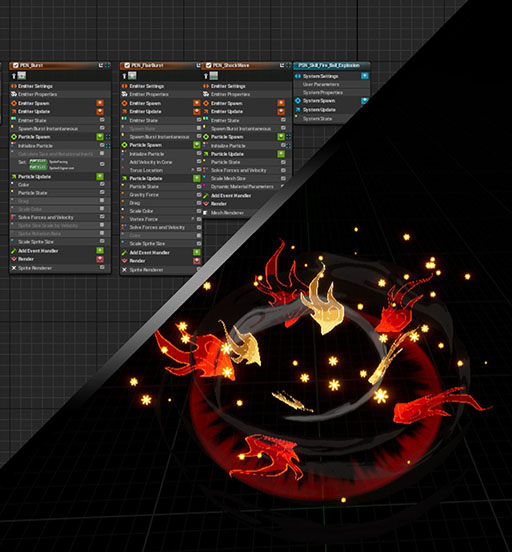Add module to FlairBurst emitter's Particle Update

coord(196,178)
